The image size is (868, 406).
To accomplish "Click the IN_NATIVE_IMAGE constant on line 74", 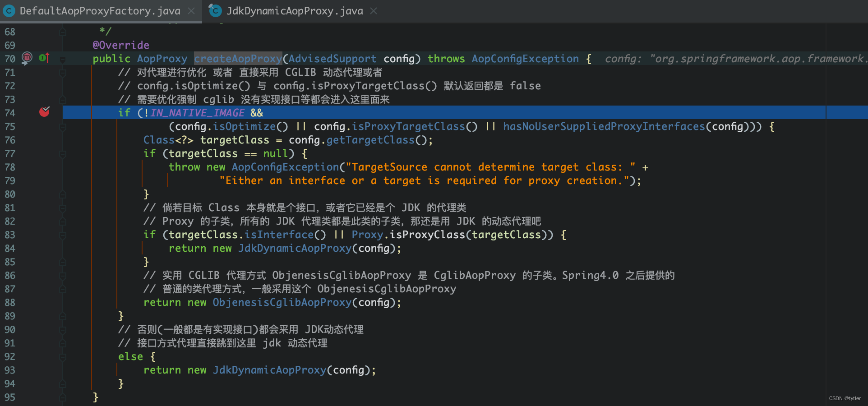I will pyautogui.click(x=198, y=113).
